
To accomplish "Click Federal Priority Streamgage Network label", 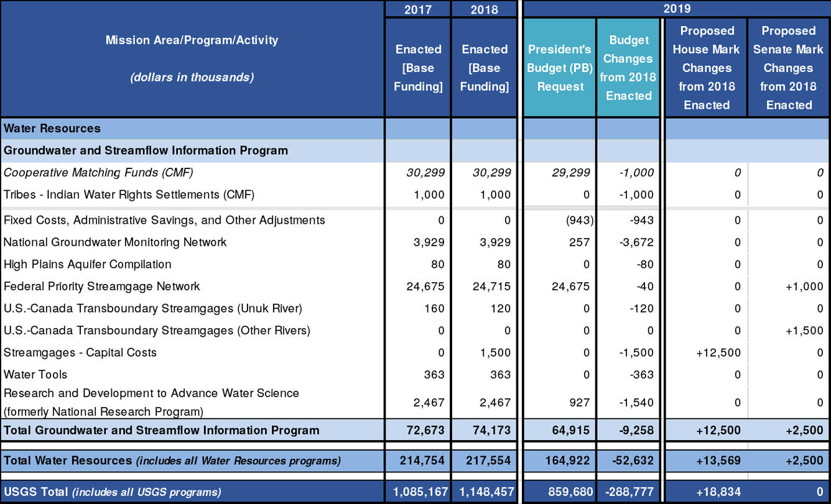I will [102, 286].
